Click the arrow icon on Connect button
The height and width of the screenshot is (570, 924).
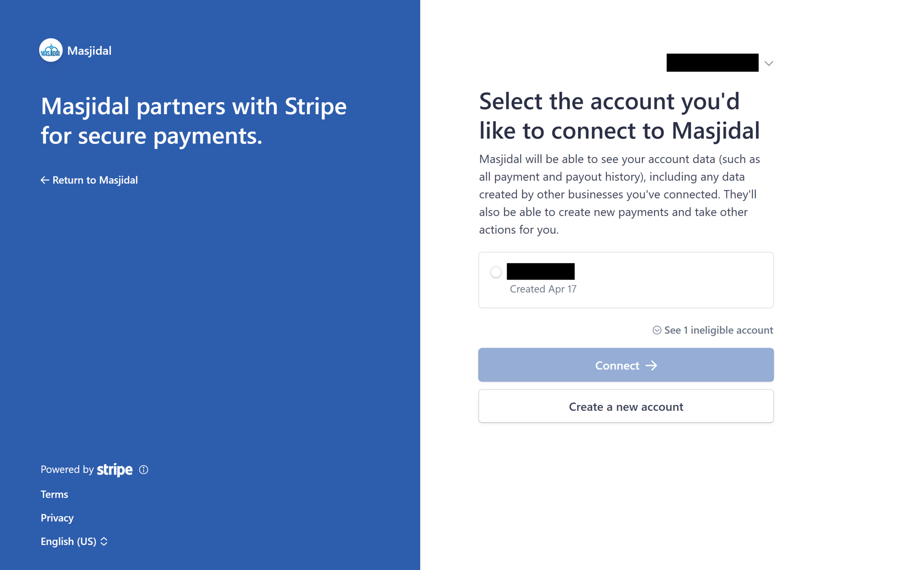(x=651, y=365)
